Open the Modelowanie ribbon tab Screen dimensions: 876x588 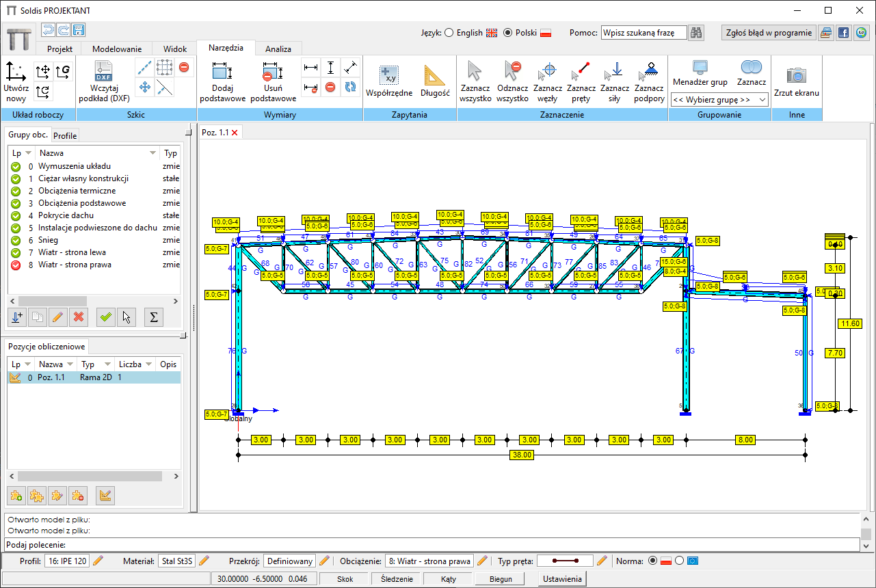click(x=117, y=49)
